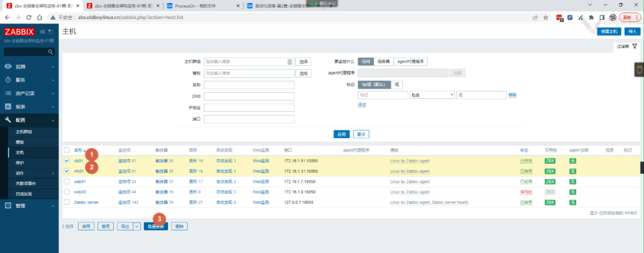644x253 pixels.
Task: Click the IP地址 input field
Action: tap(249, 108)
